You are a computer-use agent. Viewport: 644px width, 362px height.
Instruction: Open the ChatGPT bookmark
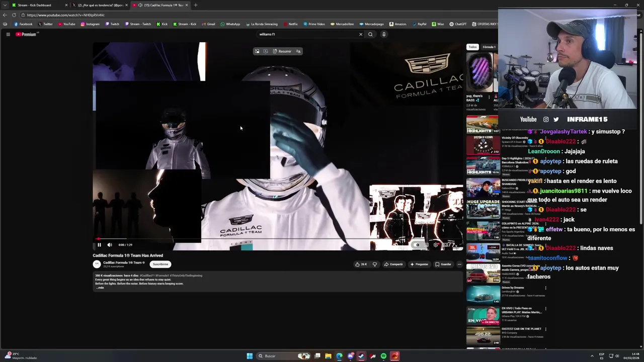pos(458,24)
